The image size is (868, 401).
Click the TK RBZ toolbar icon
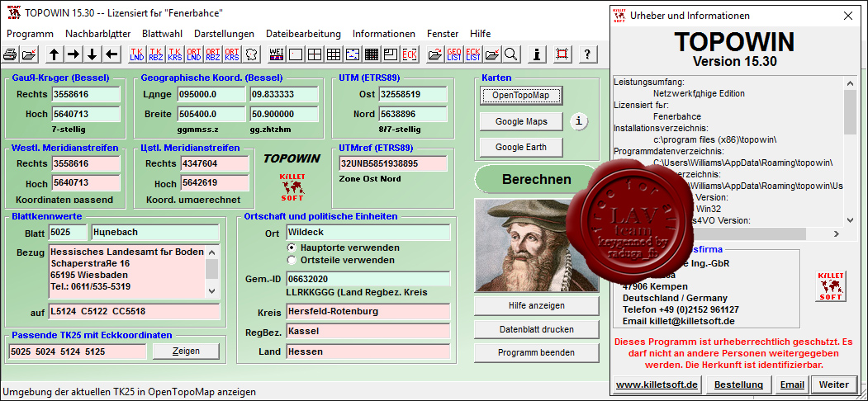[x=156, y=54]
